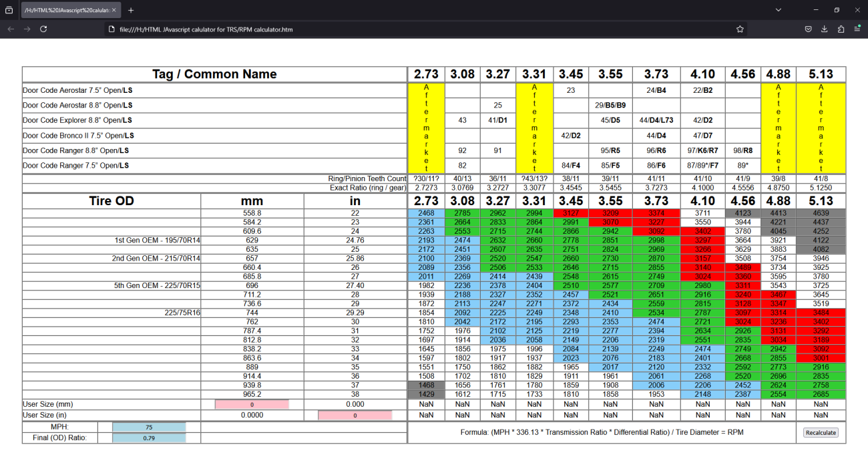This screenshot has height=471, width=868.
Task: Click the red 3484 RPM cell
Action: point(821,313)
